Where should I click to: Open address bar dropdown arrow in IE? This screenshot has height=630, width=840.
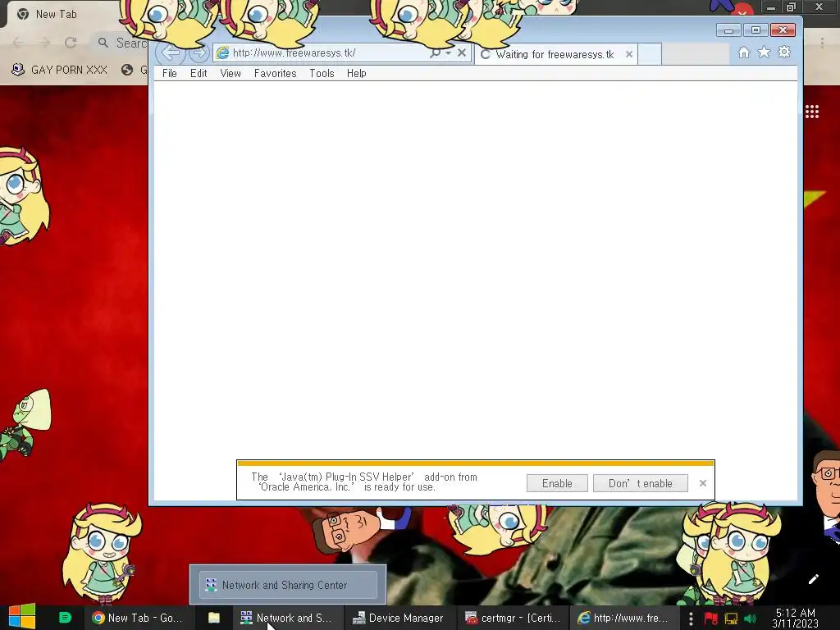point(449,52)
